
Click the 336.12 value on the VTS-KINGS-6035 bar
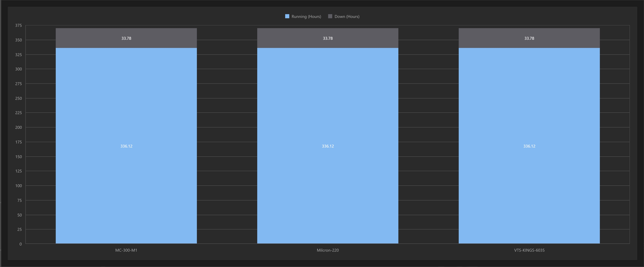point(529,146)
